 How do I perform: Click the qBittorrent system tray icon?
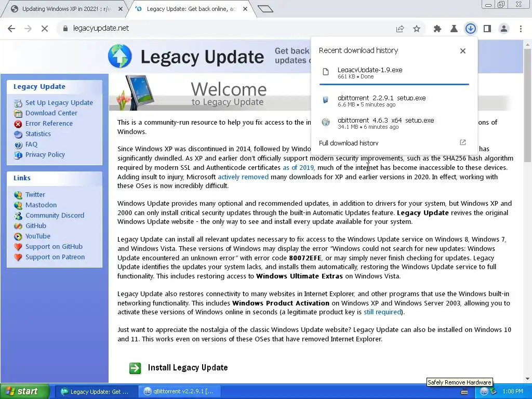point(484,392)
